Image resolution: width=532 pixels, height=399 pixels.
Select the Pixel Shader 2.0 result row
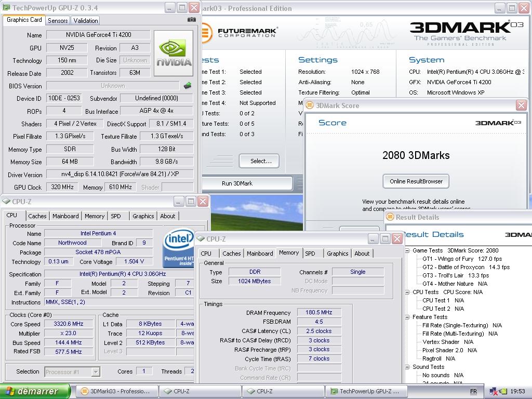click(449, 350)
